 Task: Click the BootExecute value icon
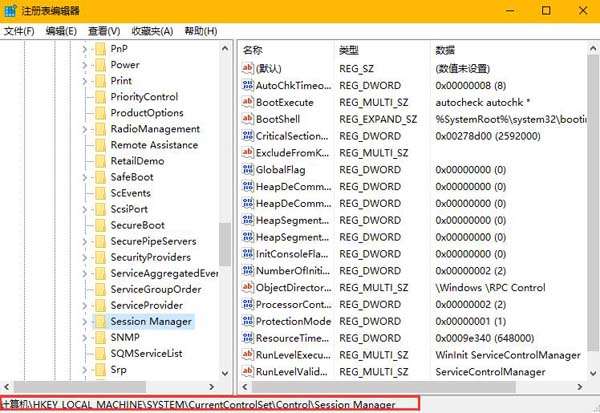[247, 103]
